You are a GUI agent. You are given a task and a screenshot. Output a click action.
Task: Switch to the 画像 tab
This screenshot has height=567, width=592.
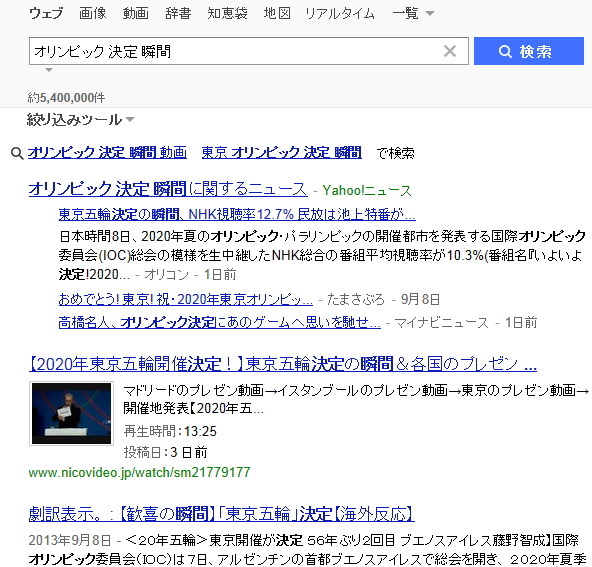[x=93, y=14]
